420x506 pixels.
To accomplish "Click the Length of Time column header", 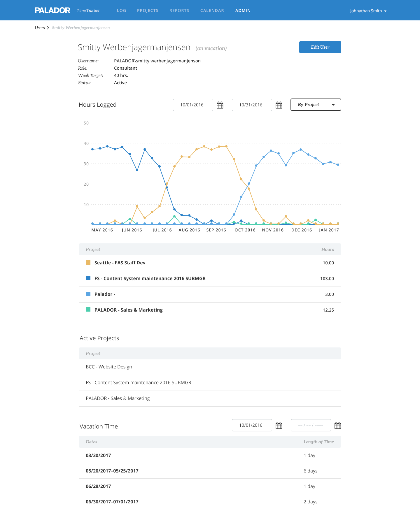I will [x=318, y=442].
